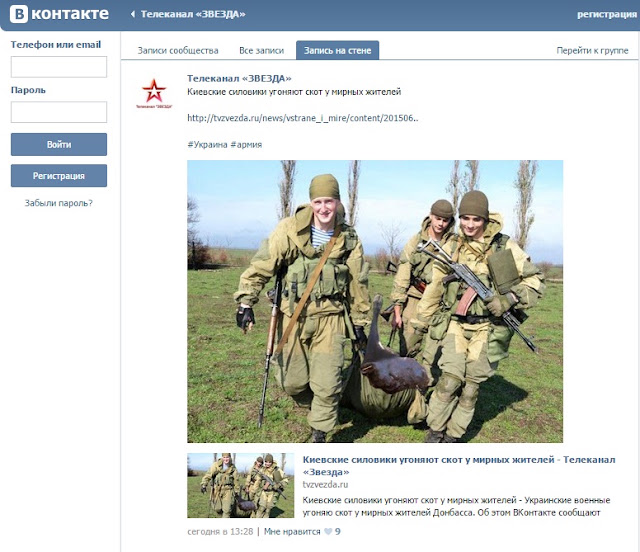Click the #Украина hashtag
The image size is (640, 552).
pyautogui.click(x=207, y=145)
